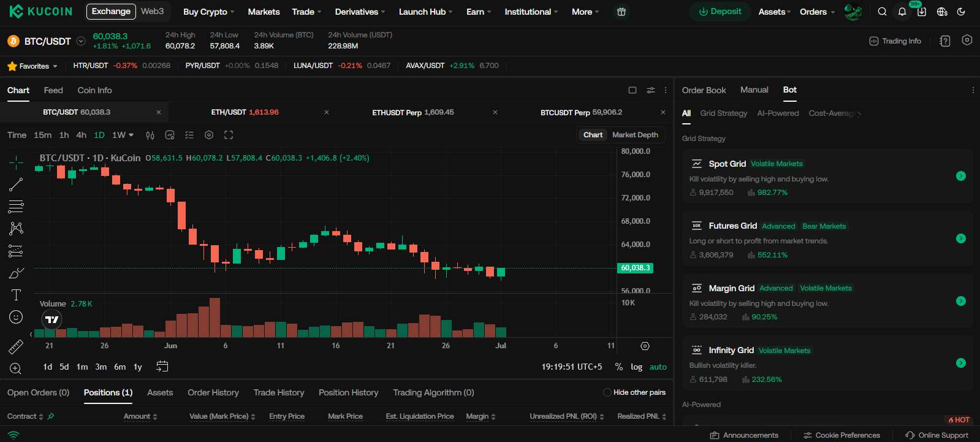Open the emoji sticker tool
Image resolution: width=980 pixels, height=442 pixels.
click(16, 317)
